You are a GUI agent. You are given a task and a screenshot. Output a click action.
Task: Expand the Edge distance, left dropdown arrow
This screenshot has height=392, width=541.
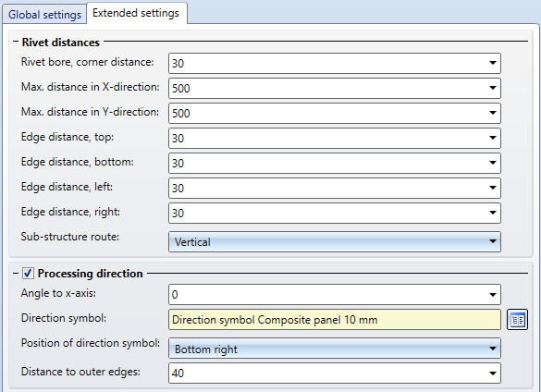click(493, 188)
